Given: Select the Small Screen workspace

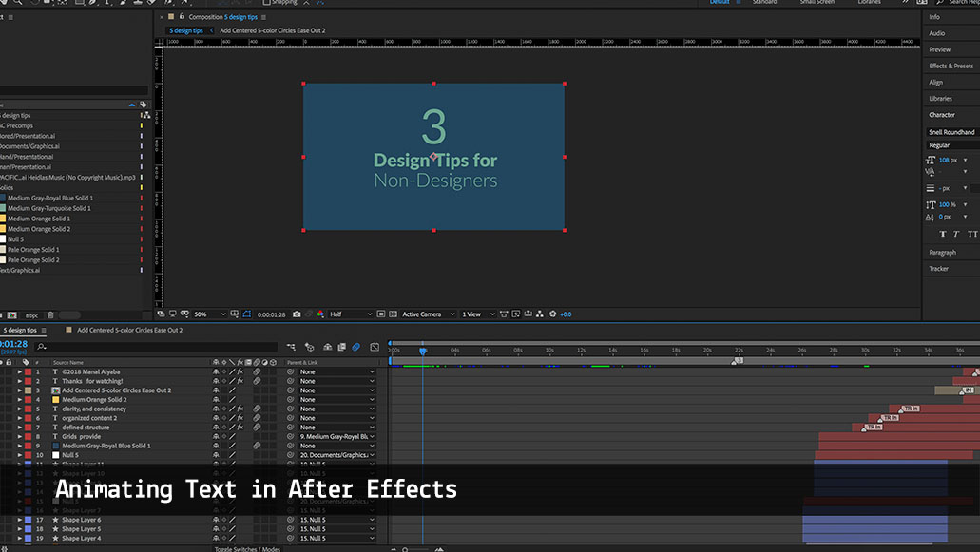Looking at the screenshot, I should click(817, 2).
